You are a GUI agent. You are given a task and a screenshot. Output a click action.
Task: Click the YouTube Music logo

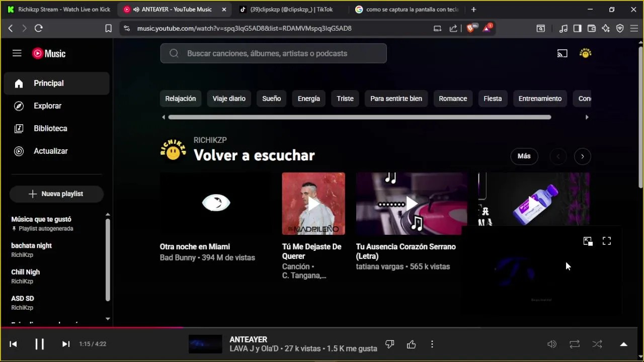click(49, 53)
